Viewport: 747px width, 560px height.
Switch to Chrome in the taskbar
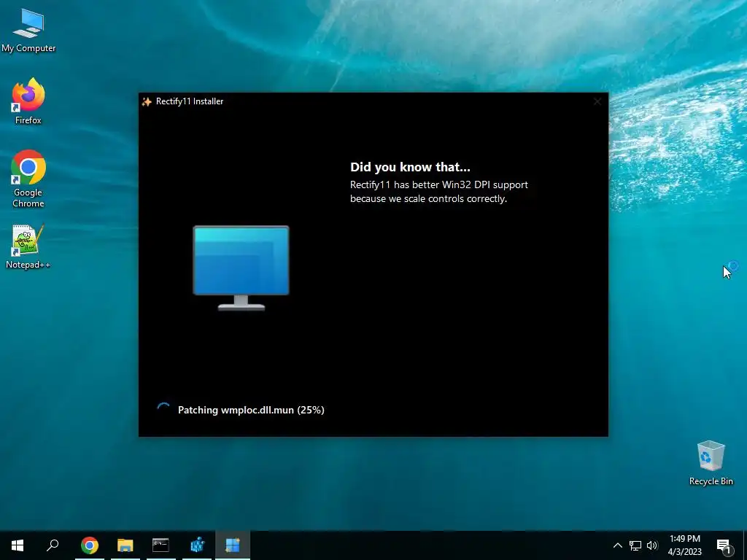point(90,545)
